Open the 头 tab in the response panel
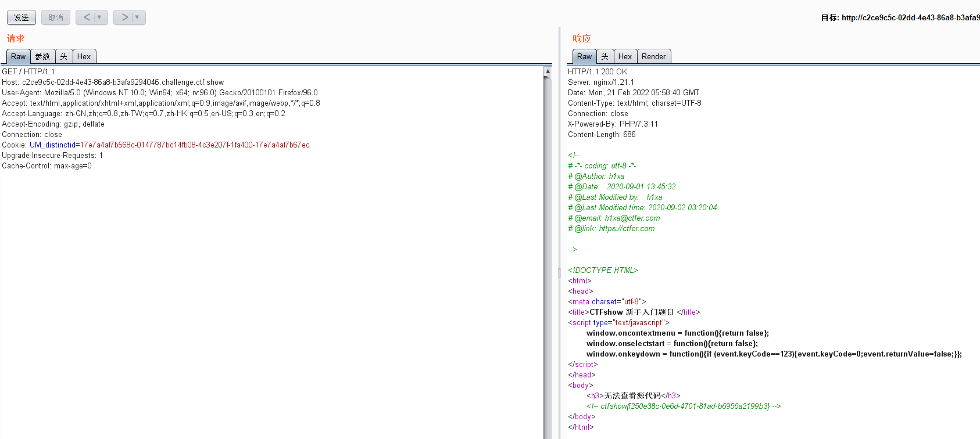Viewport: 980px width, 439px height. pos(605,56)
